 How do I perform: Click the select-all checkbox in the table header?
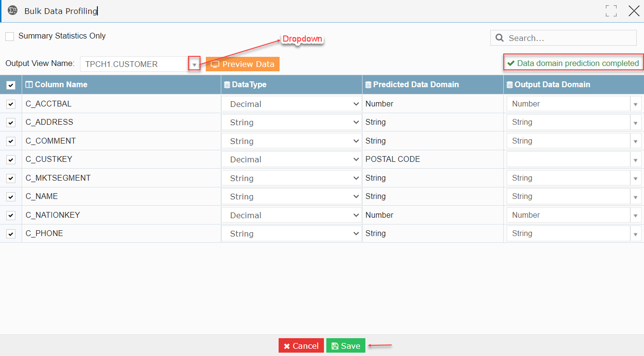tap(11, 84)
